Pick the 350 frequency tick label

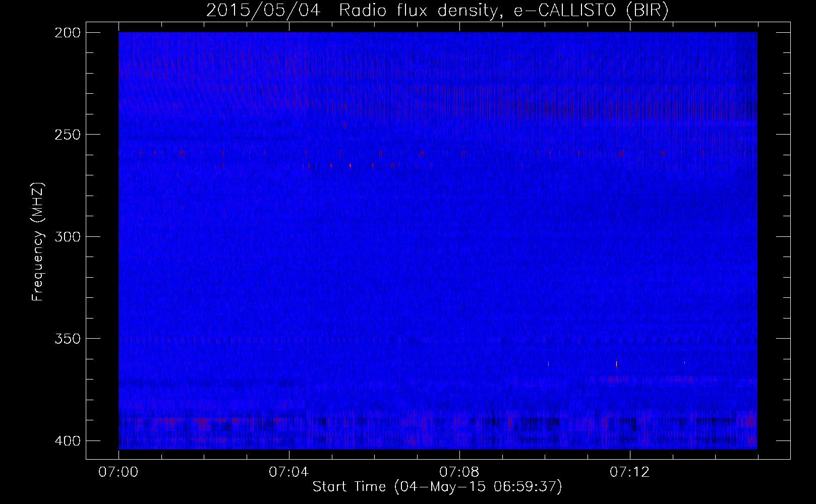(x=67, y=338)
